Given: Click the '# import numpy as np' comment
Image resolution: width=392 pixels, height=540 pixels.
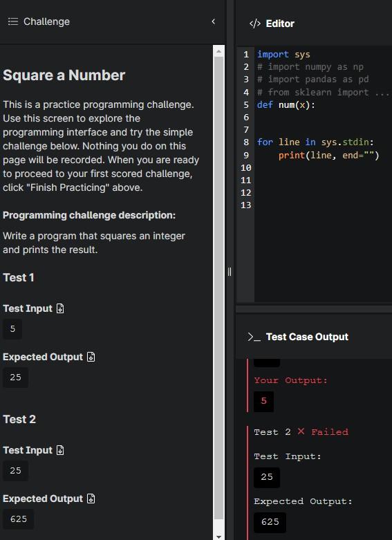Looking at the screenshot, I should click(310, 67).
